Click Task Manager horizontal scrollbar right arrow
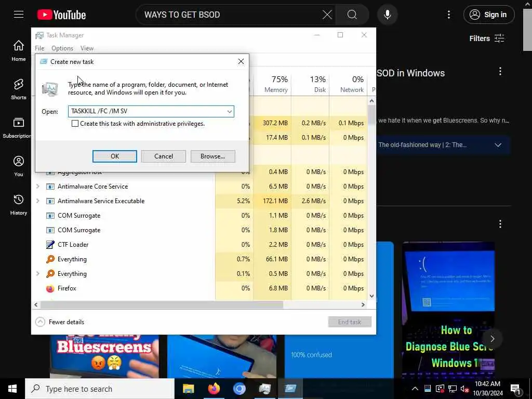532x399 pixels. pos(363,304)
